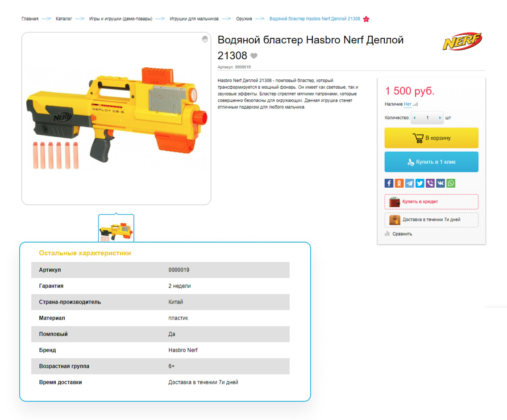Decrease quantity with left arrow
Image resolution: width=507 pixels, height=420 pixels.
[x=415, y=118]
